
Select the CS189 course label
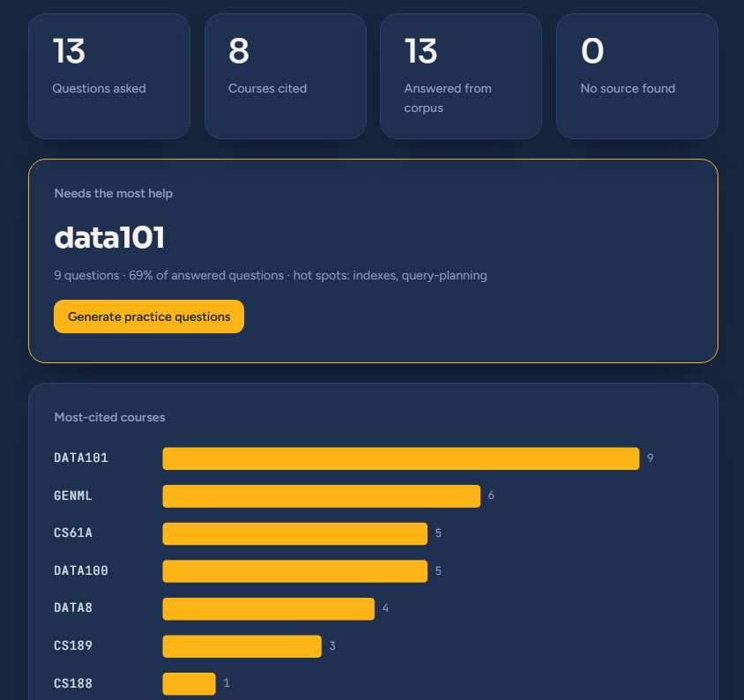tap(73, 645)
